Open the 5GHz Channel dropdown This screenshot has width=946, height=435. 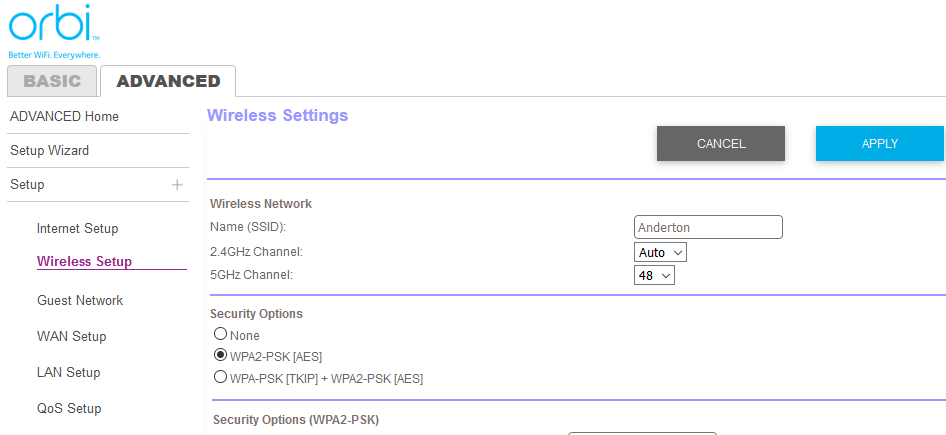pos(654,275)
